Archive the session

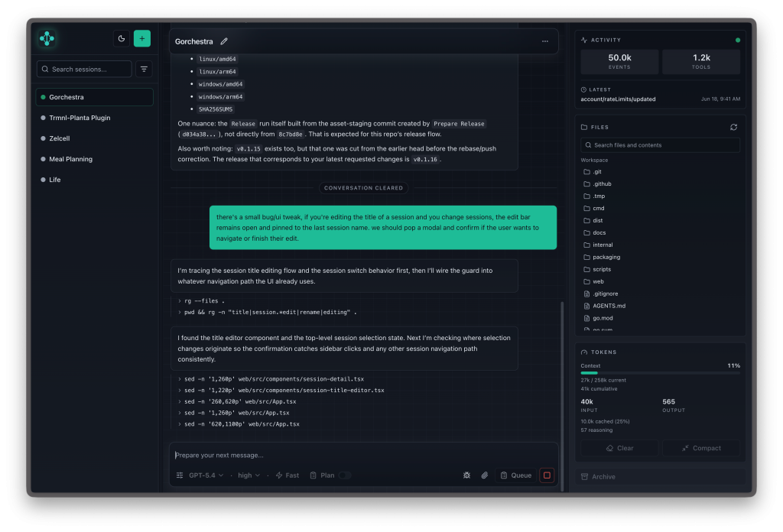(x=660, y=477)
